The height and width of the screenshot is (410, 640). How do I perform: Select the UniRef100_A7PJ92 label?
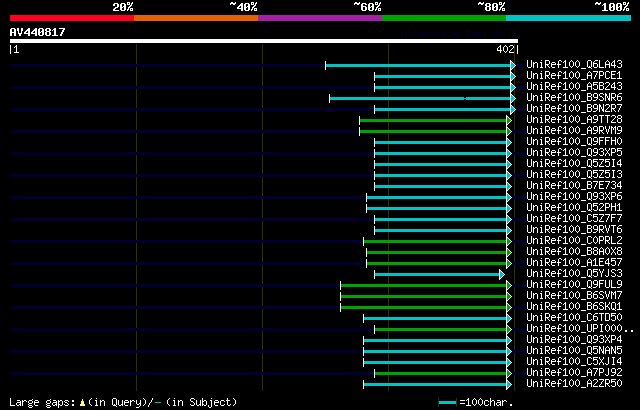pos(574,373)
